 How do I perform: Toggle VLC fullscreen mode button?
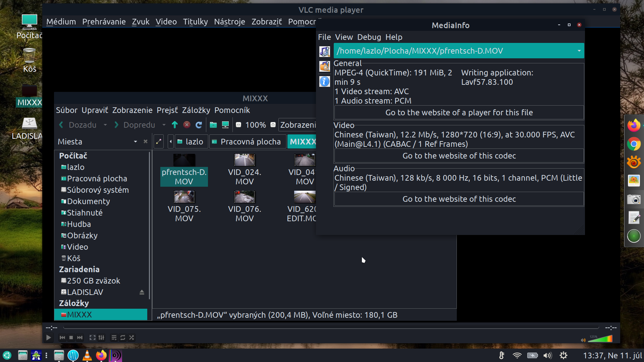pyautogui.click(x=92, y=338)
